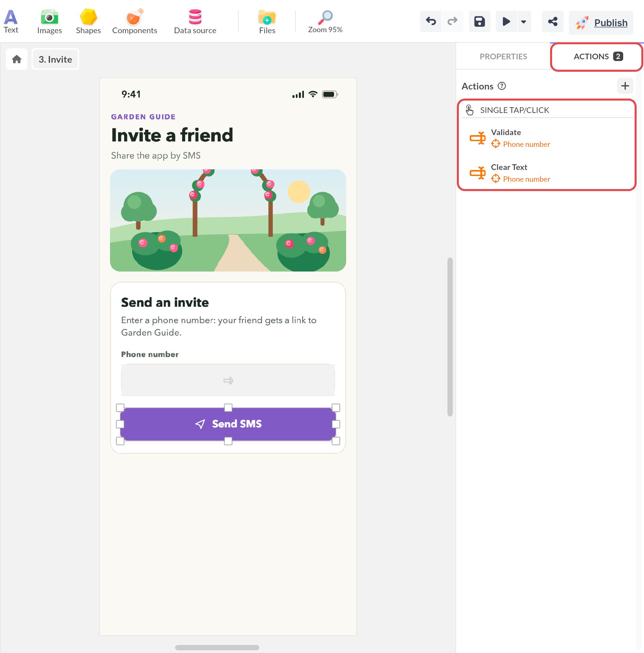
Task: Select the Send an invite heading
Action: 165,302
